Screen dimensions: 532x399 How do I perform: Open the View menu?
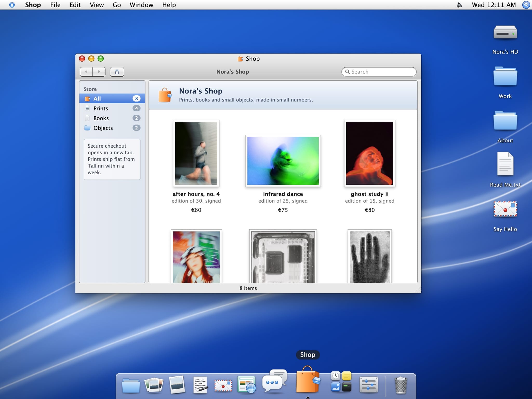[x=97, y=5]
